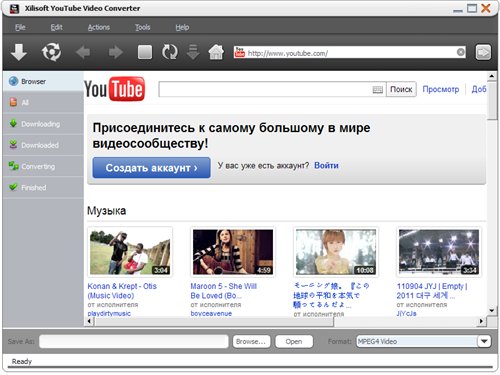Screen dimensions: 500x375
Task: Go back with the left arrow icon
Action: (83, 52)
